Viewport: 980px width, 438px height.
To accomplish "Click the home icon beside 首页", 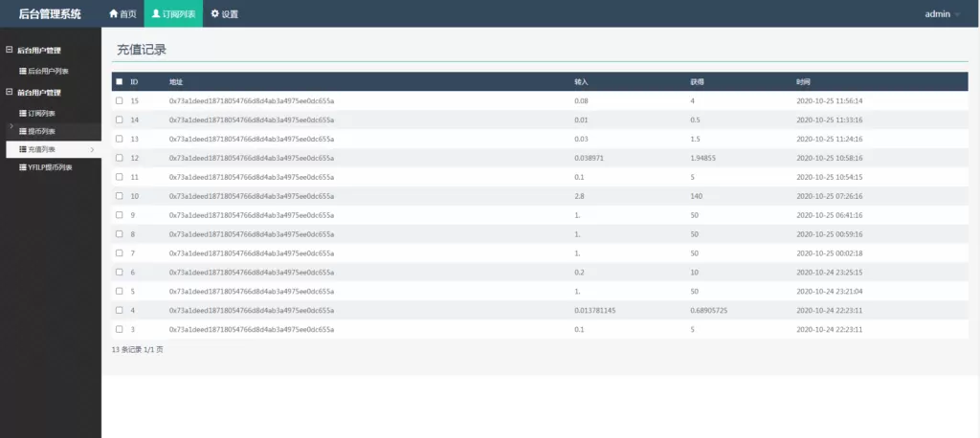I will 114,14.
